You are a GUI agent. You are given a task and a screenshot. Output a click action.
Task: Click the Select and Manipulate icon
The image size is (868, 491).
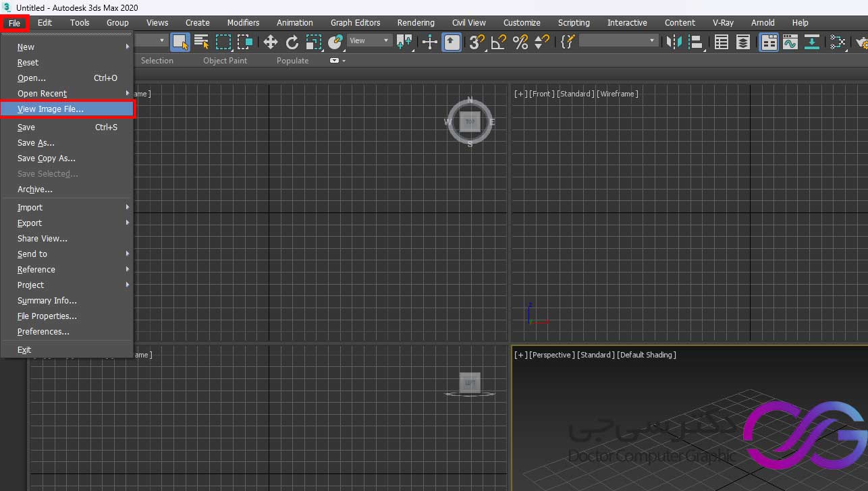430,42
